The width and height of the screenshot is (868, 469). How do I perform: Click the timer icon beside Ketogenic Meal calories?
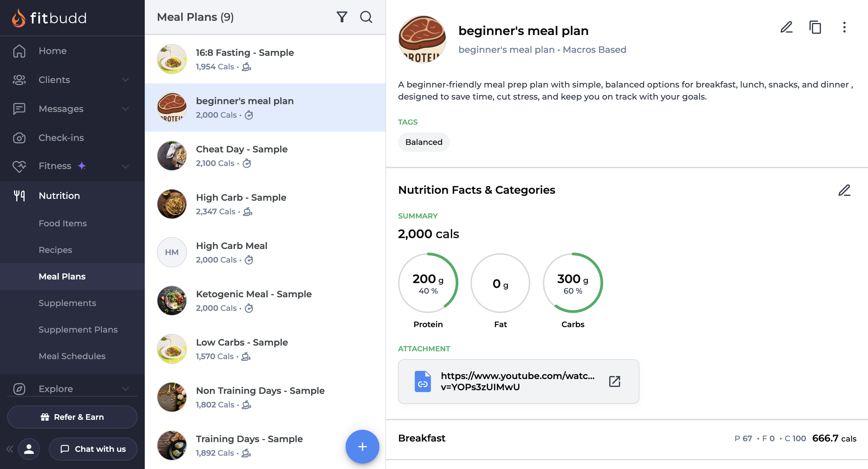249,308
